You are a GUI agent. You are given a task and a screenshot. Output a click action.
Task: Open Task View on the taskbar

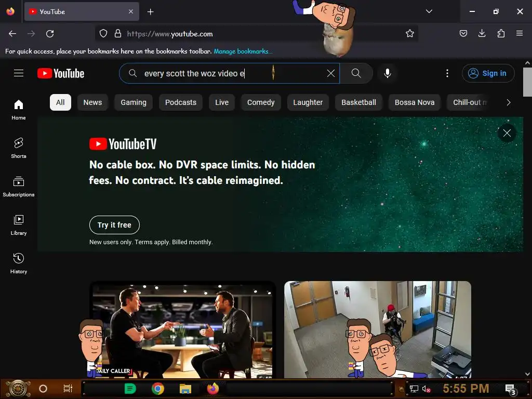click(68, 389)
